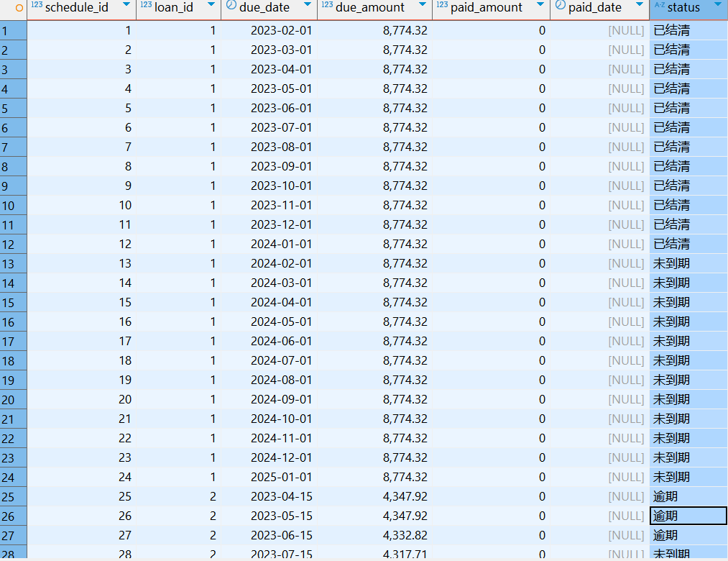
Task: Select the due_date cell 2024-06-01
Action: (281, 341)
